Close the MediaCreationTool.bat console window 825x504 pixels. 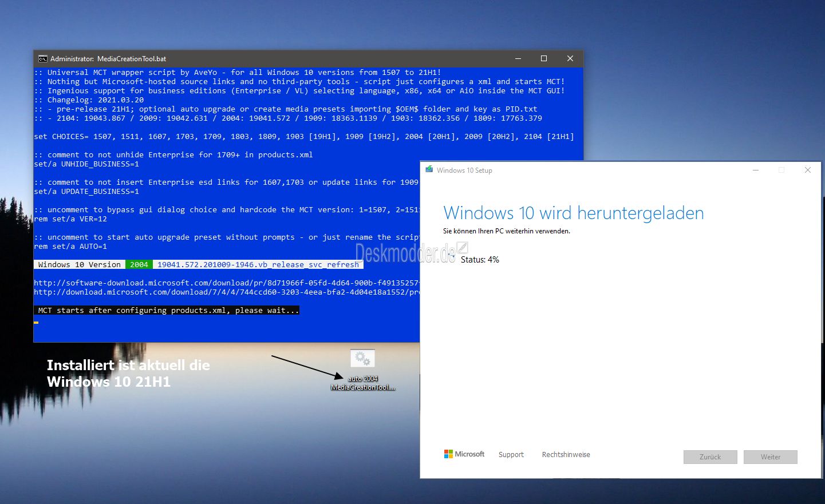click(x=570, y=58)
